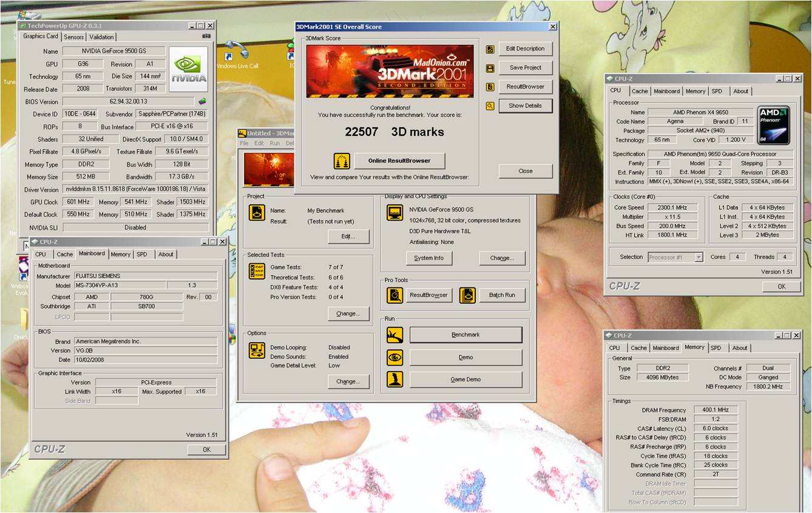Click the FUJITSU SIEMENS manufacturer field
The height and width of the screenshot is (513, 812).
point(146,276)
